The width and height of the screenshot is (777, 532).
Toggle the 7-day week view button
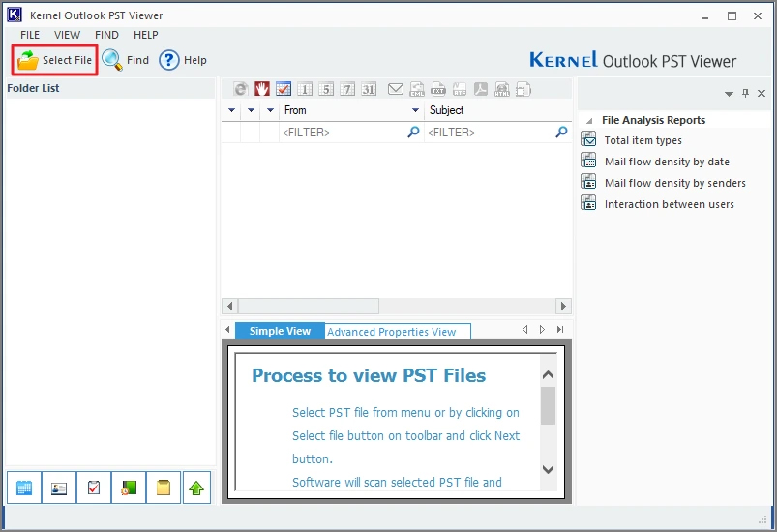[x=347, y=89]
